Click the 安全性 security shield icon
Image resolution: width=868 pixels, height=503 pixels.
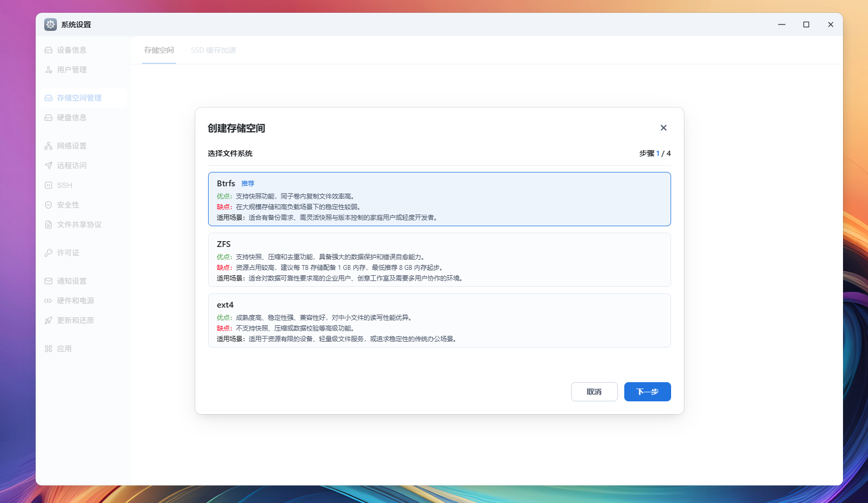(x=49, y=204)
